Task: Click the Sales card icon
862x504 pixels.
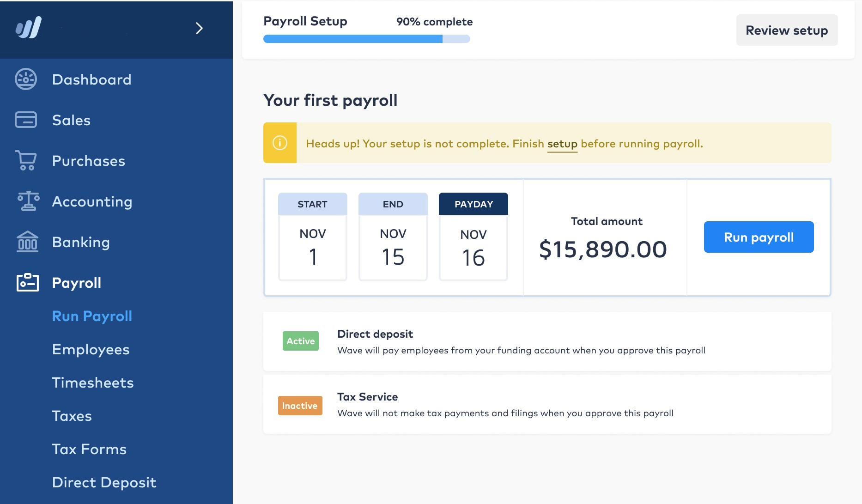Action: [x=26, y=120]
